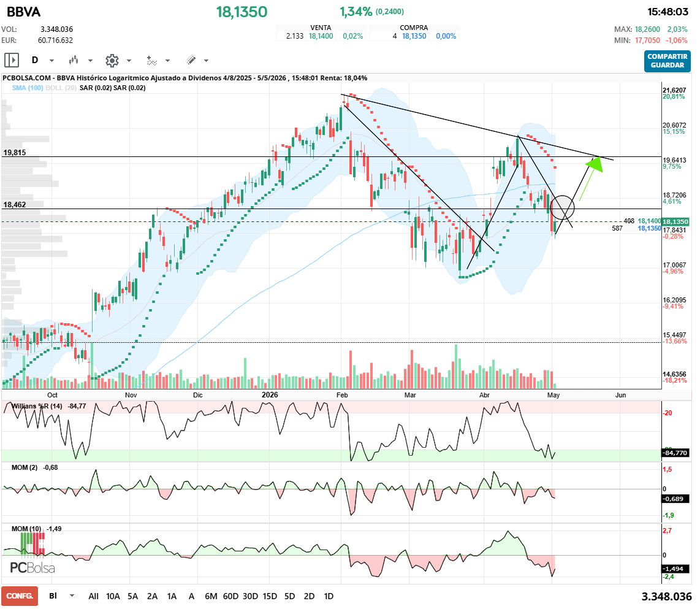
Task: Click the clock time 15:48:03
Action: click(x=668, y=12)
